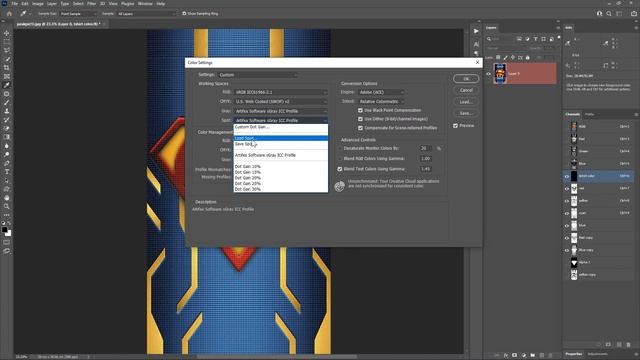This screenshot has width=640, height=360.
Task: Select the Eraser tool
Action: [x=7, y=128]
